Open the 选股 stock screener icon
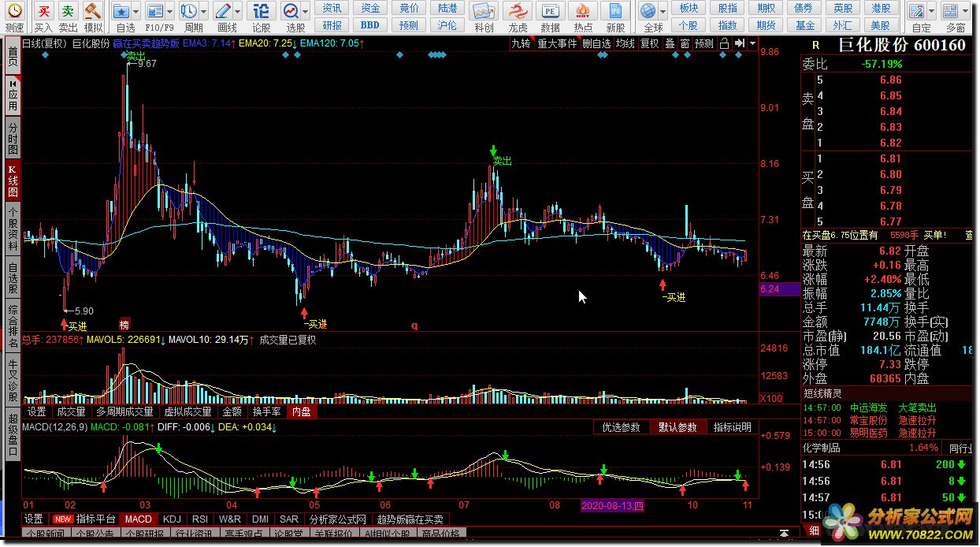Screen dimensions: 980x547 click(291, 11)
